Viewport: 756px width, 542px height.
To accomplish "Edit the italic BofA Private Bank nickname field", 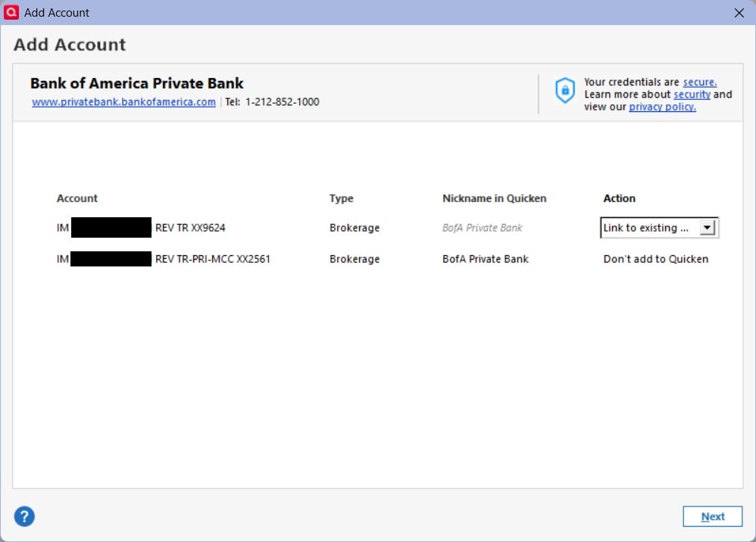I will [x=482, y=228].
